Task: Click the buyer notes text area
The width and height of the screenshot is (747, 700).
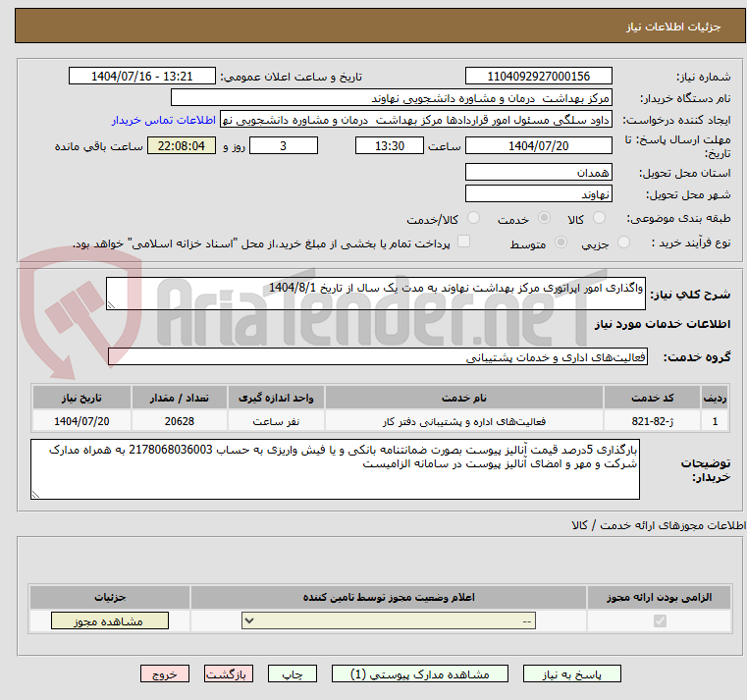Action: point(335,469)
